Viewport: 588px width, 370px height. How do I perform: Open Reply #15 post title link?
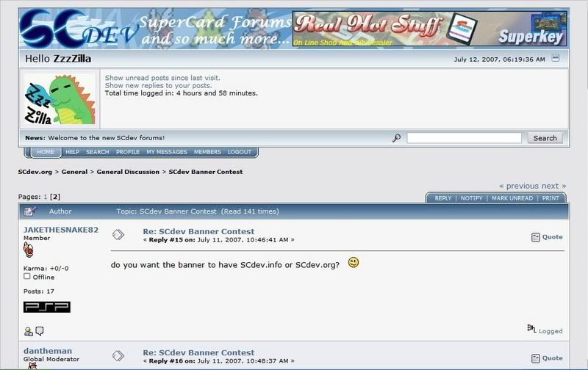(198, 231)
